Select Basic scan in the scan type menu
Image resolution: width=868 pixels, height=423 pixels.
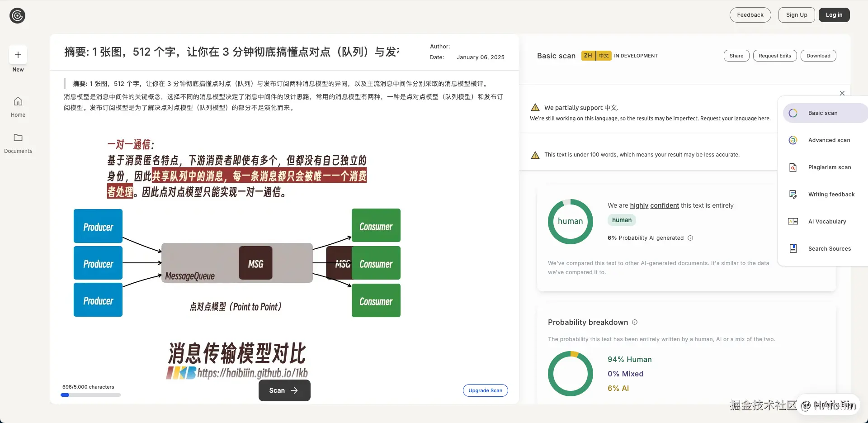[823, 113]
